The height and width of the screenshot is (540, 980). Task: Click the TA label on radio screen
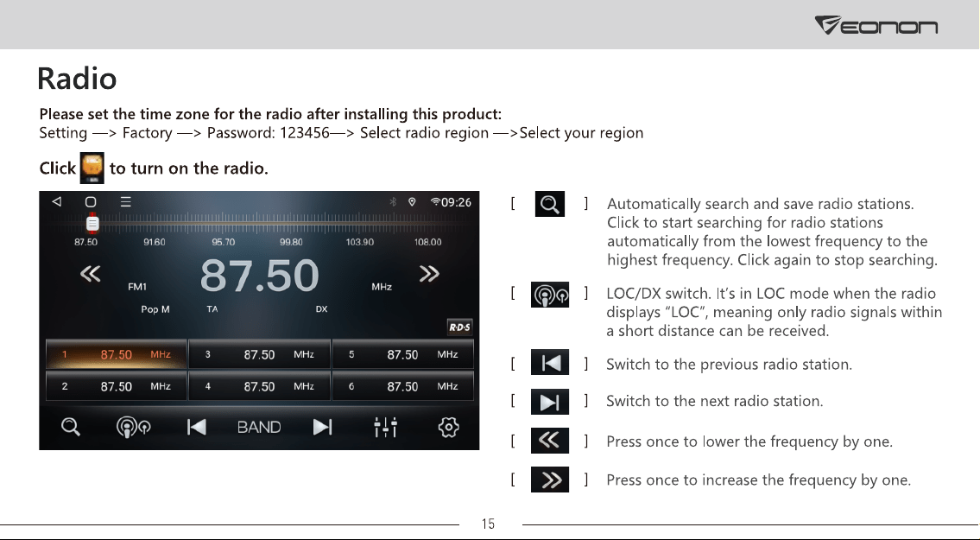[x=212, y=309]
